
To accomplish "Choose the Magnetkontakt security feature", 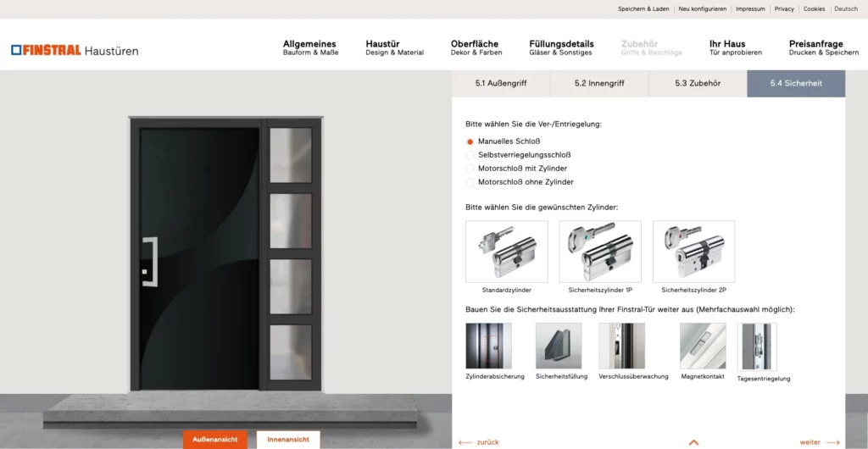I will pos(703,346).
